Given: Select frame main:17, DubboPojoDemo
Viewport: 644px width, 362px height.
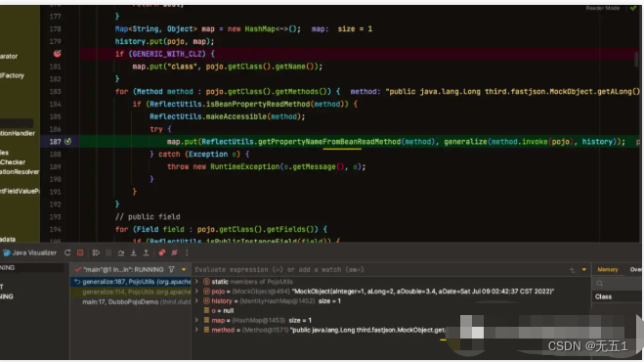Looking at the screenshot, I should pyautogui.click(x=131, y=301).
